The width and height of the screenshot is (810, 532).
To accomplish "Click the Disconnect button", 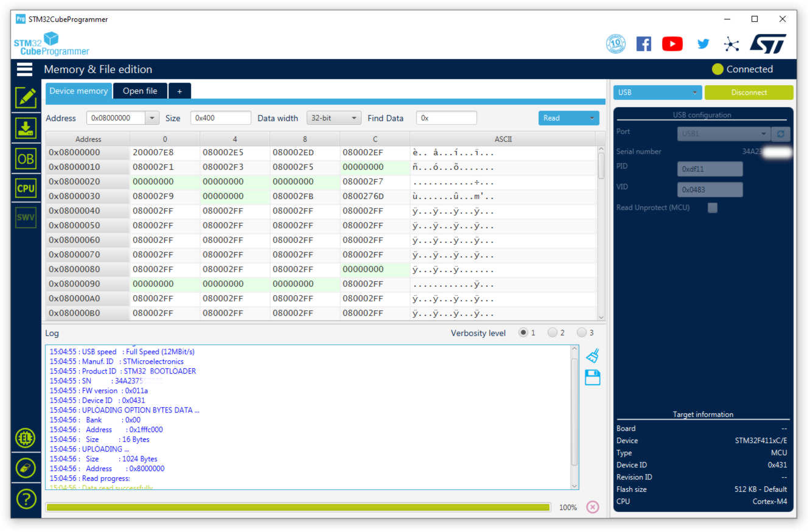I will (749, 93).
